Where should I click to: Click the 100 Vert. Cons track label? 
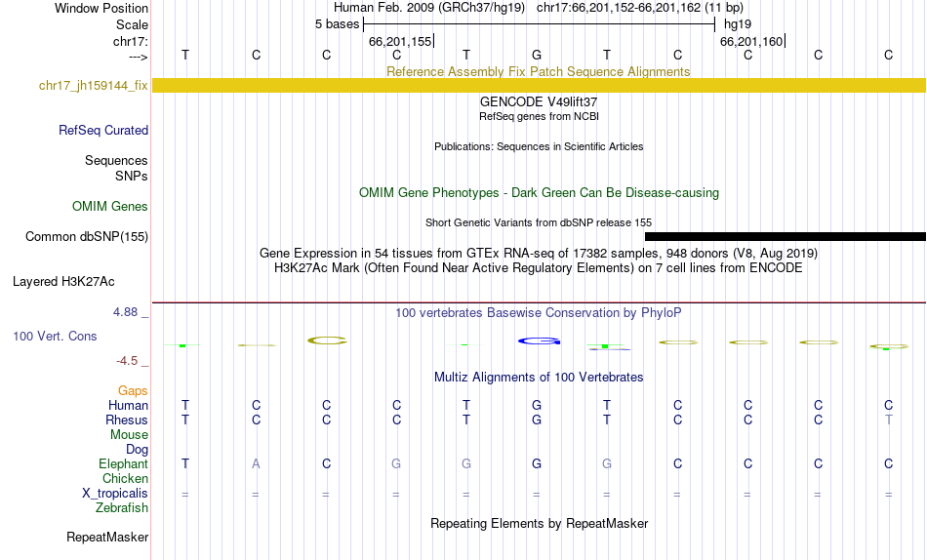point(55,336)
